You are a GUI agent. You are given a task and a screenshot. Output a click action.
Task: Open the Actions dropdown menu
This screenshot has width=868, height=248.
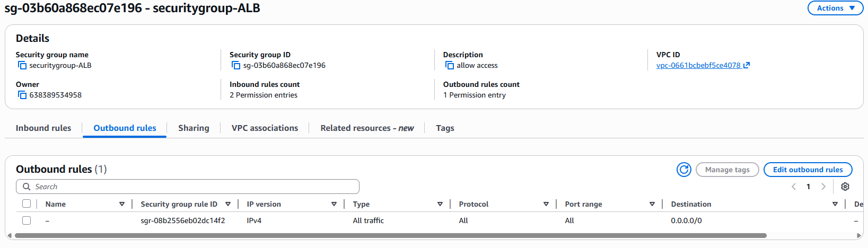point(835,8)
